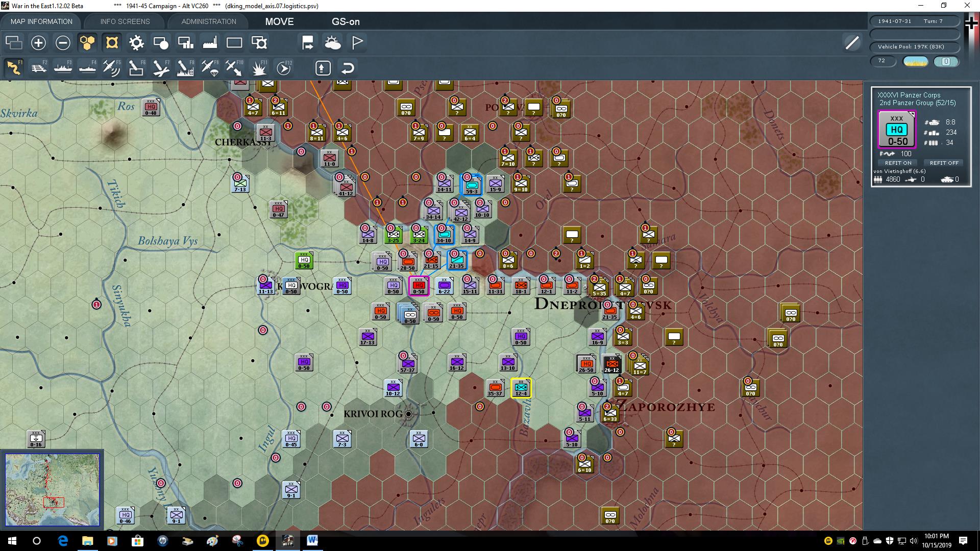Select the F9 air transport mode
The image size is (980, 551).
210,68
